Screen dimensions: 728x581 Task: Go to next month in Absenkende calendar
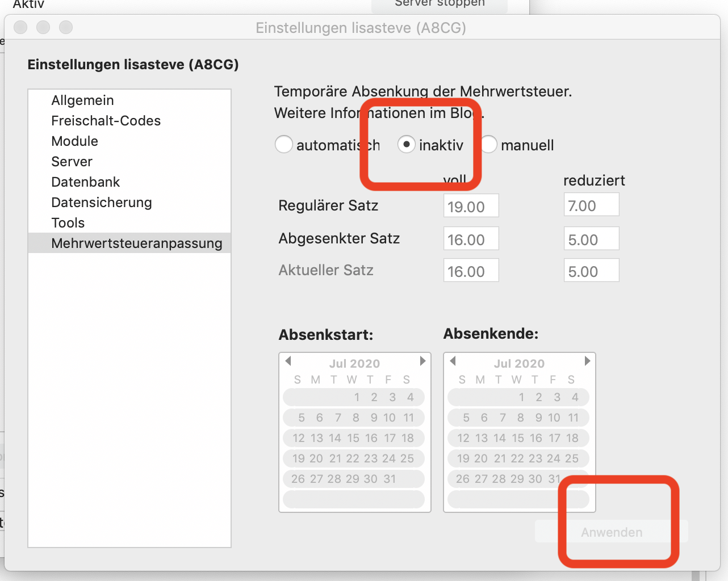(587, 361)
